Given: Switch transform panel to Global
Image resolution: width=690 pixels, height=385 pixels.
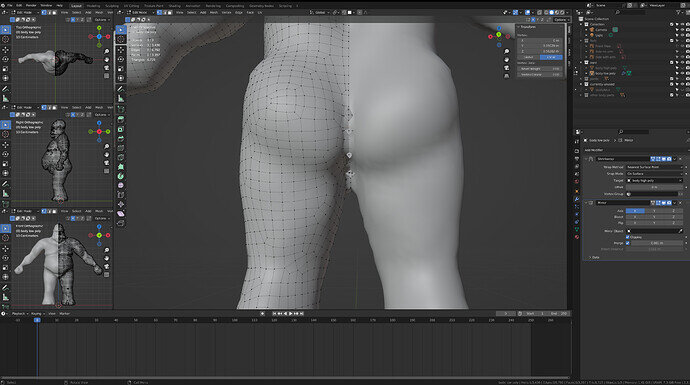Looking at the screenshot, I should click(529, 57).
